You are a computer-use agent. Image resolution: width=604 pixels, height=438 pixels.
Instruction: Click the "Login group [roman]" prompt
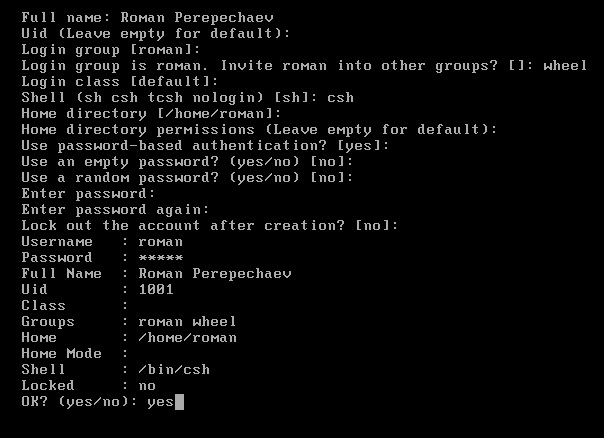[110, 50]
